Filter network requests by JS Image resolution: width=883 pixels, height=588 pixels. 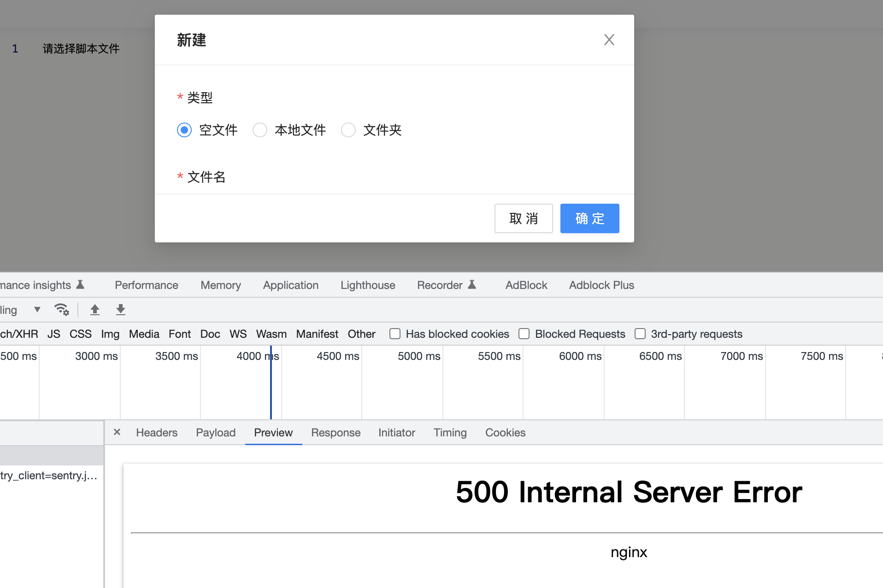54,334
